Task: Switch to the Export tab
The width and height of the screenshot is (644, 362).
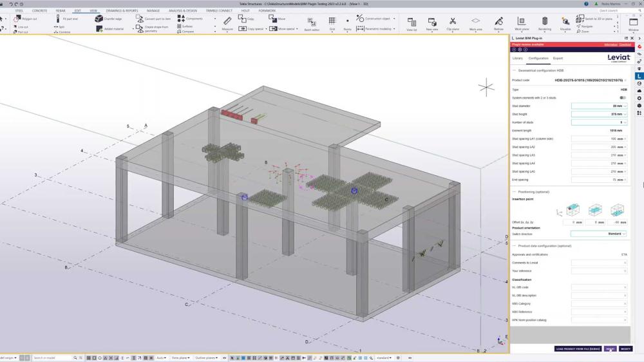Action: pyautogui.click(x=558, y=59)
